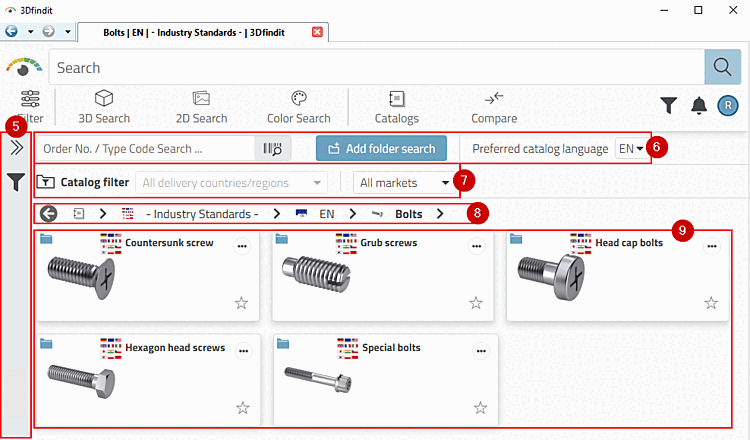Image resolution: width=750 pixels, height=440 pixels.
Task: Click the sidebar funnel filter icon
Action: click(16, 182)
